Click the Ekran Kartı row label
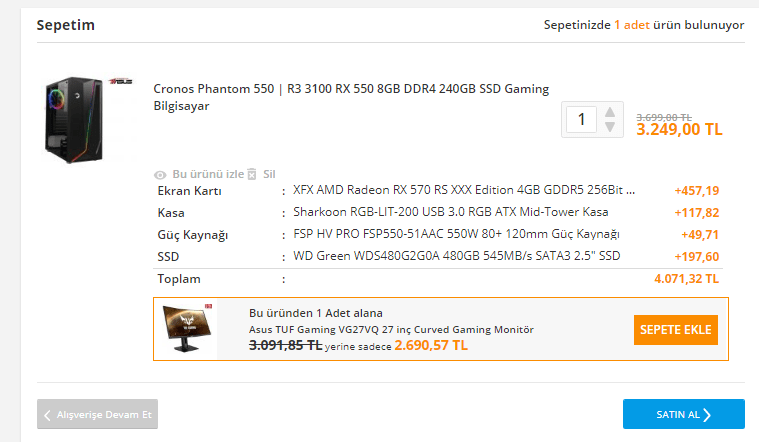This screenshot has height=442, width=759. click(189, 191)
